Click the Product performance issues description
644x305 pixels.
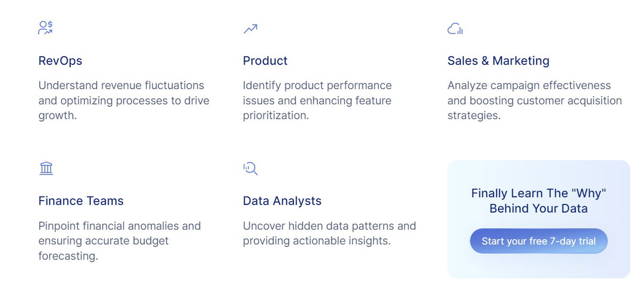coord(318,100)
